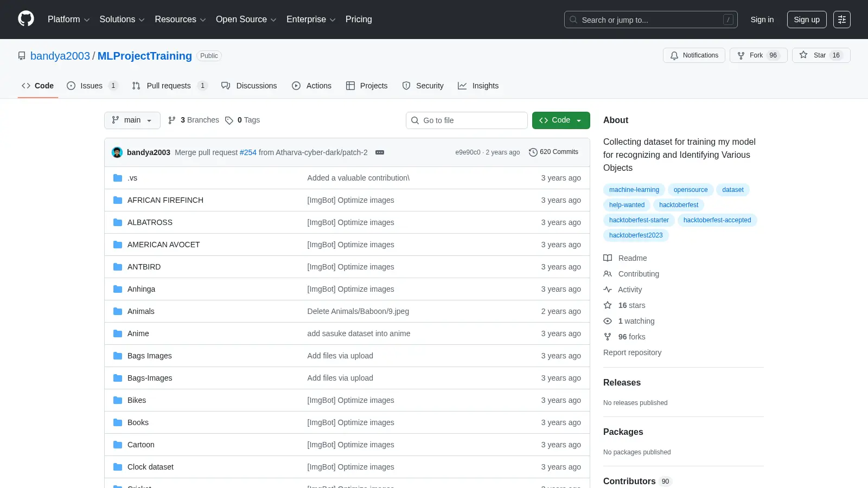Click Report repository link
This screenshot has height=488, width=868.
click(x=632, y=352)
